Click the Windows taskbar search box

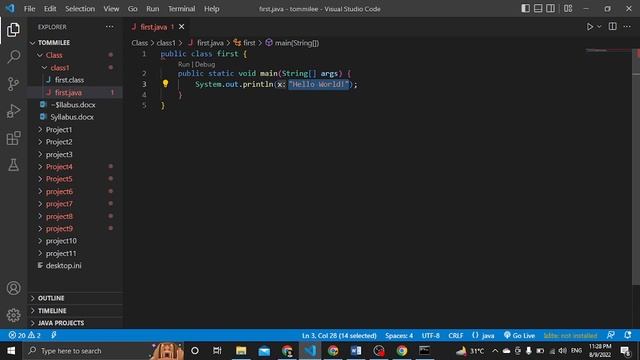tap(104, 351)
